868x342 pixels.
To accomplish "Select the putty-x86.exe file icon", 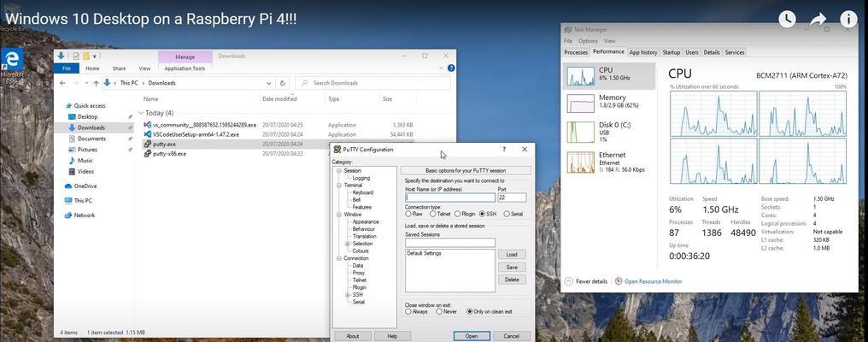I will coord(147,154).
